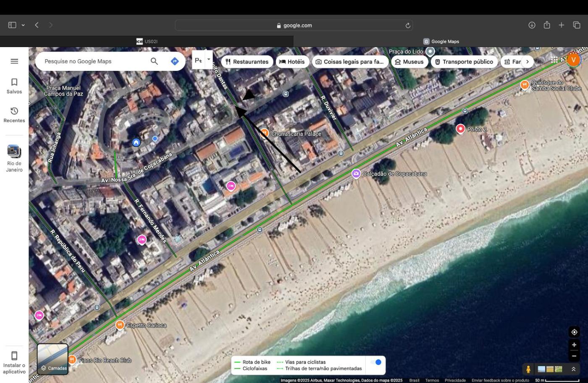Select the Google Maps browser tab
This screenshot has width=588, height=383.
(x=441, y=41)
